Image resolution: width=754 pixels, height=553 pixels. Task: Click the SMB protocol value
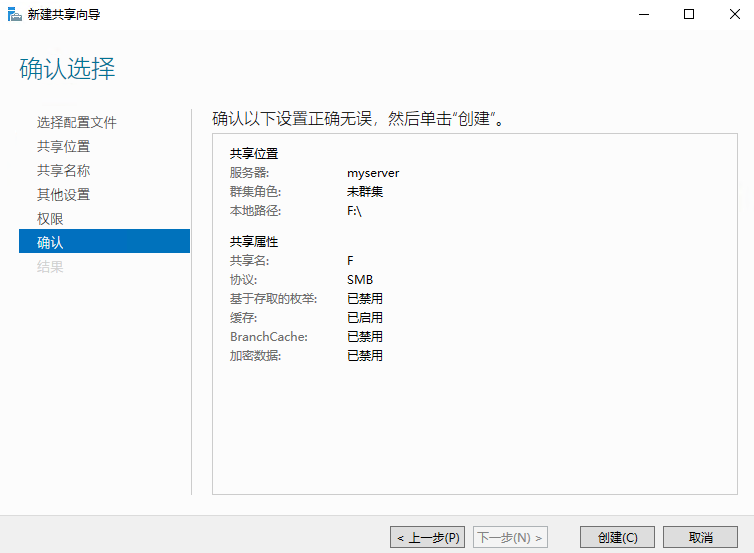pos(360,280)
